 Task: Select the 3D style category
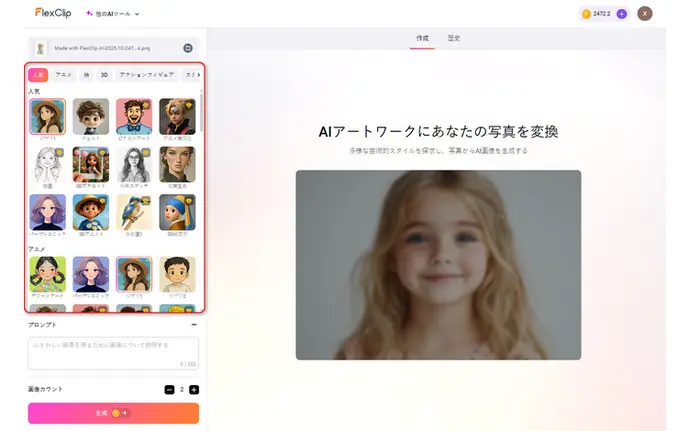(x=104, y=75)
